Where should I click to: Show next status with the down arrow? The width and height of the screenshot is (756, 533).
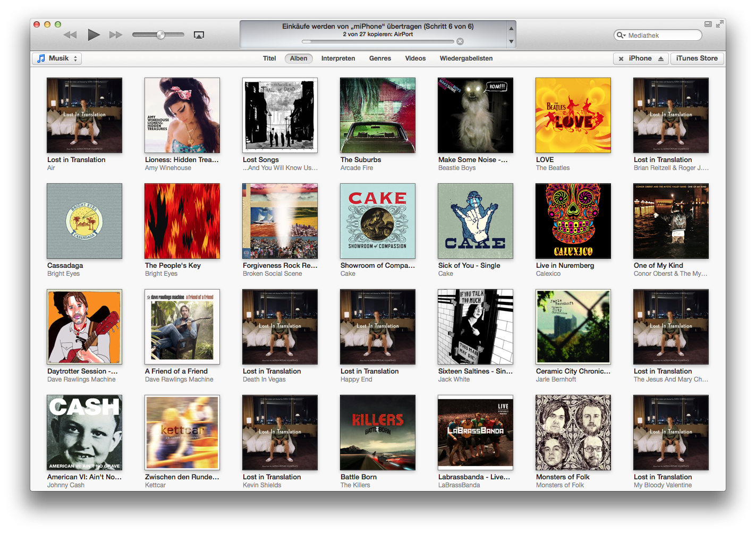(x=511, y=41)
